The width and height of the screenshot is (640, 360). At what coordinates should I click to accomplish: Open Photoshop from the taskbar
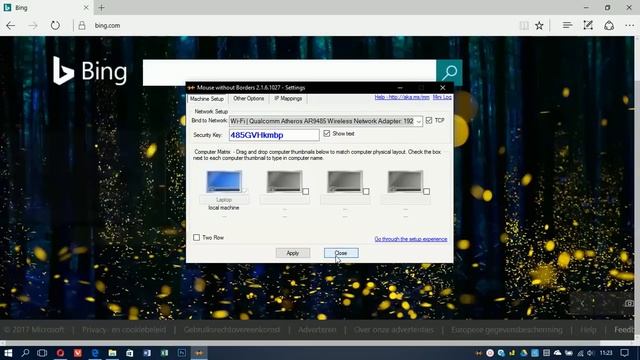[182, 353]
